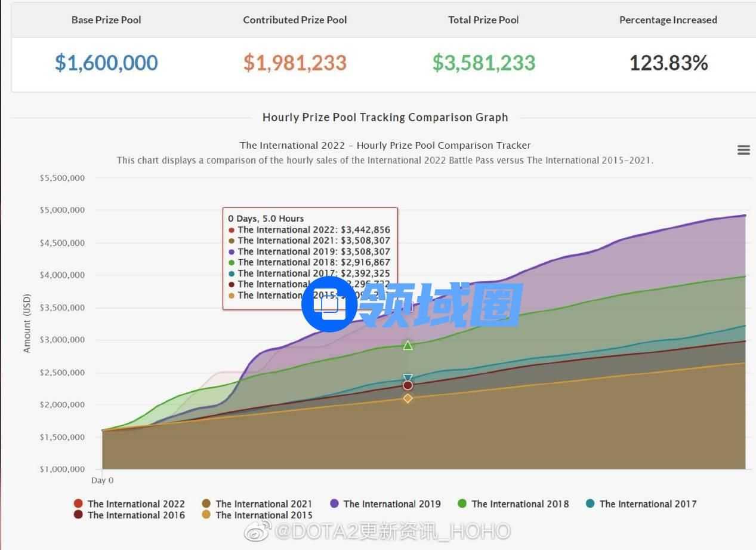
Task: Click the $1,981,233 contributed prize pool amount
Action: point(295,63)
